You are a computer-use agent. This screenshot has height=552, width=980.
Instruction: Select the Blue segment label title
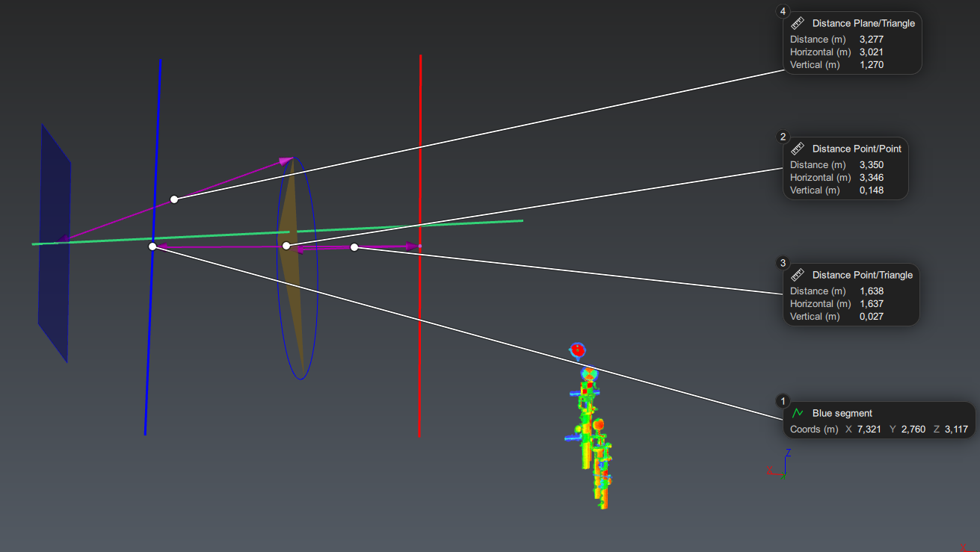(x=842, y=413)
